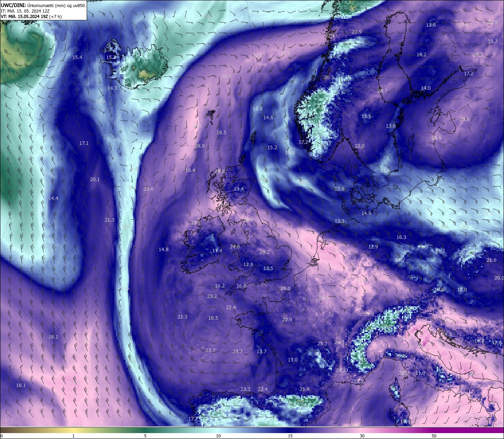The image size is (504, 439).
Task: Click the 50 tick on the colour scale
Action: 434,436
